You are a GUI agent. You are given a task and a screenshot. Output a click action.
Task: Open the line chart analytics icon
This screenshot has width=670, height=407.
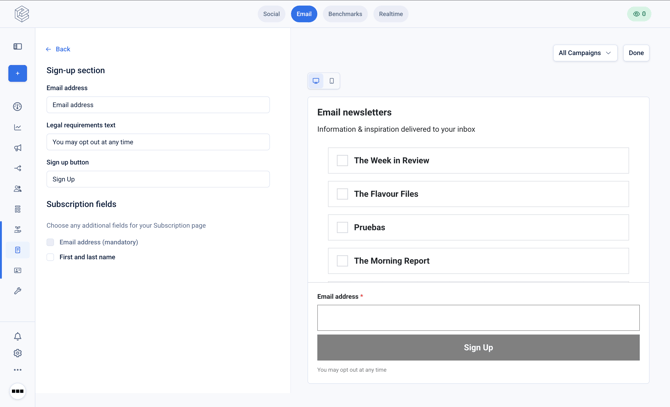[x=18, y=127]
